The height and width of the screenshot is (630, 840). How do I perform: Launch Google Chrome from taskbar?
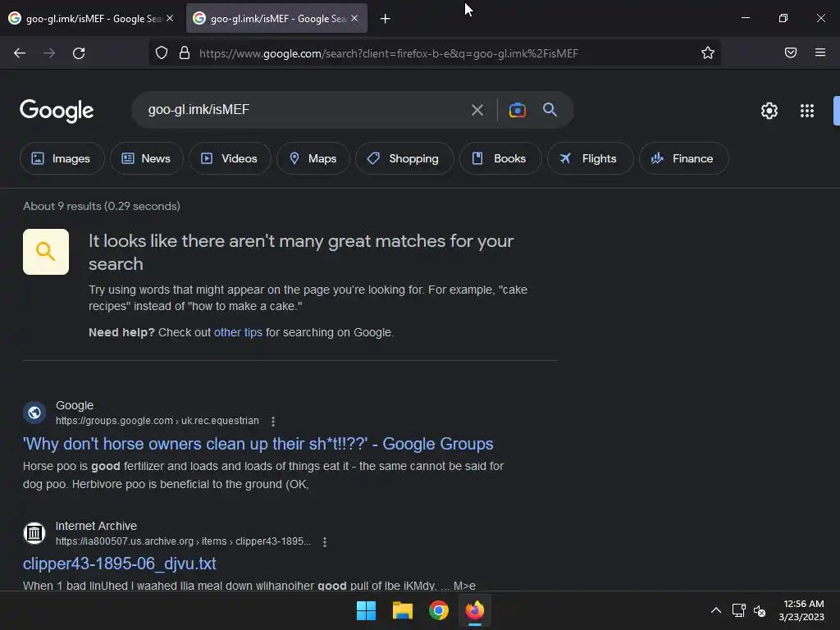[x=439, y=610]
